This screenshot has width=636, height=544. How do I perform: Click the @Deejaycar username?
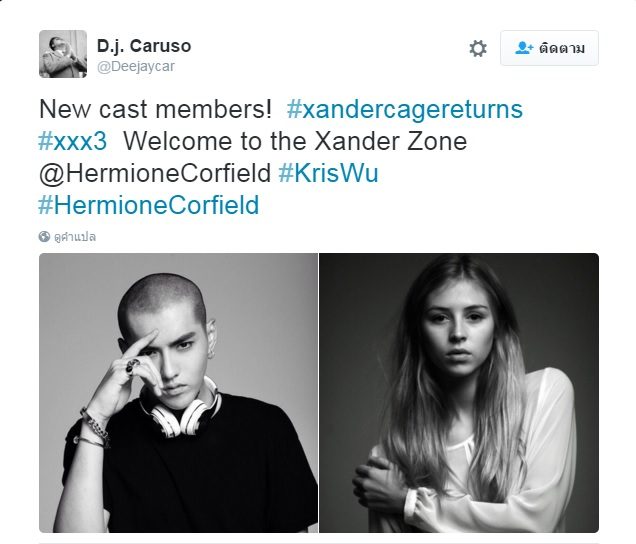(136, 67)
